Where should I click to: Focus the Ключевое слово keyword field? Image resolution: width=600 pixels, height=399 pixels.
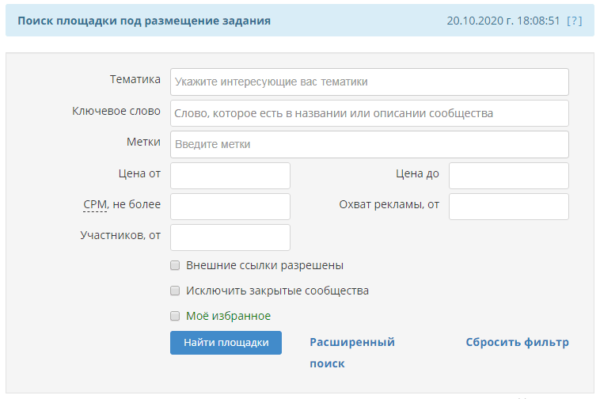369,113
